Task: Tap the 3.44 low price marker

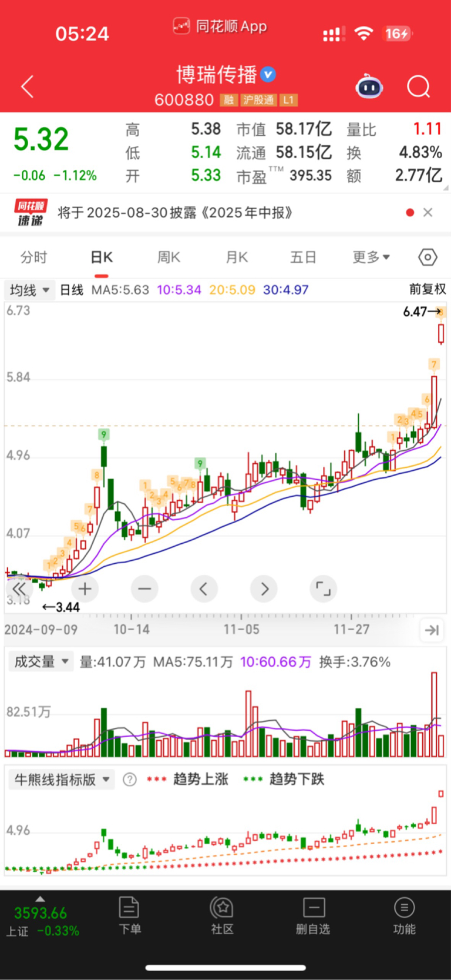Action: pos(61,607)
